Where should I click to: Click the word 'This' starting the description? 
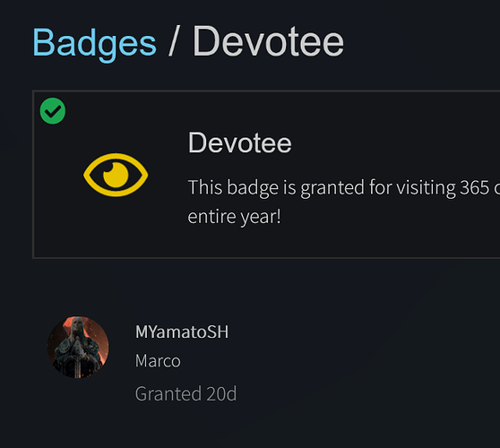(x=205, y=187)
